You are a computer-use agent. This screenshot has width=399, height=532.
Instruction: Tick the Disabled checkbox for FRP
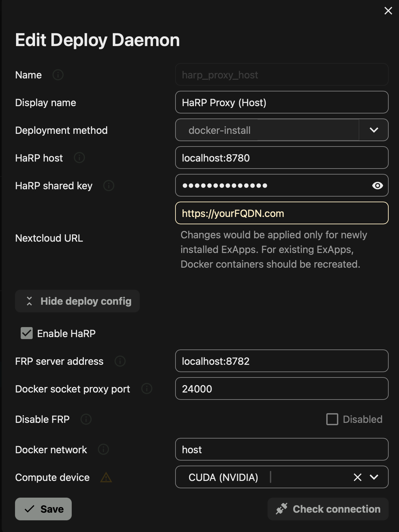coord(332,419)
